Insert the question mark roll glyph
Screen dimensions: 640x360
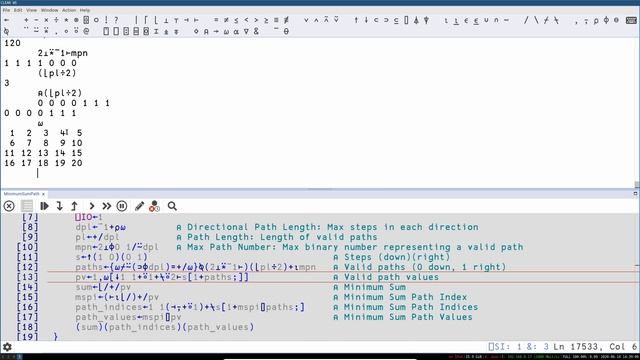[116, 20]
